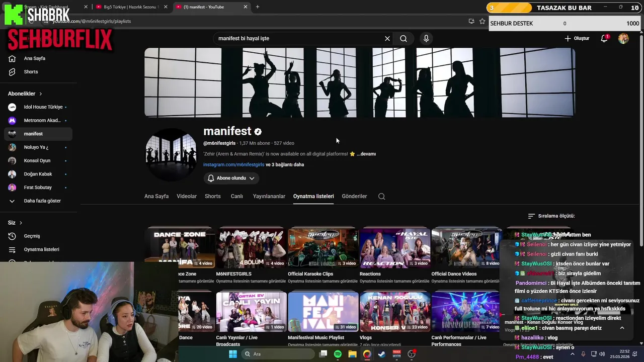Open the ve 3 bağlantı daha links

(x=285, y=164)
